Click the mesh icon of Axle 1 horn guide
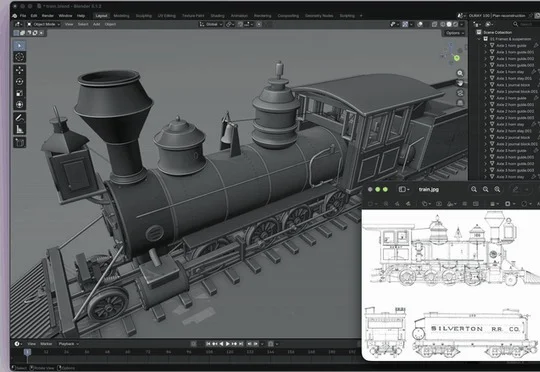 point(492,45)
